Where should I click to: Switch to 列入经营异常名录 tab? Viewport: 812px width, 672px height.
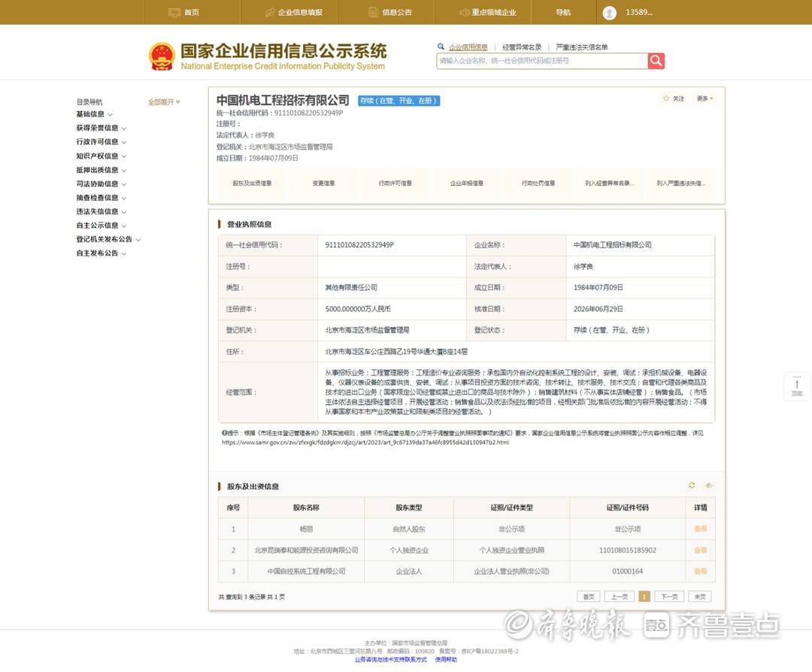(610, 183)
